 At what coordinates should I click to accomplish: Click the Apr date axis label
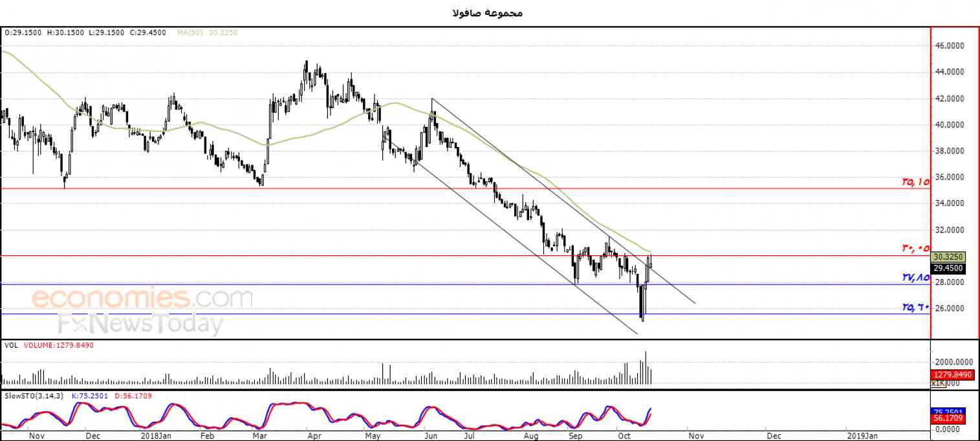(x=314, y=436)
